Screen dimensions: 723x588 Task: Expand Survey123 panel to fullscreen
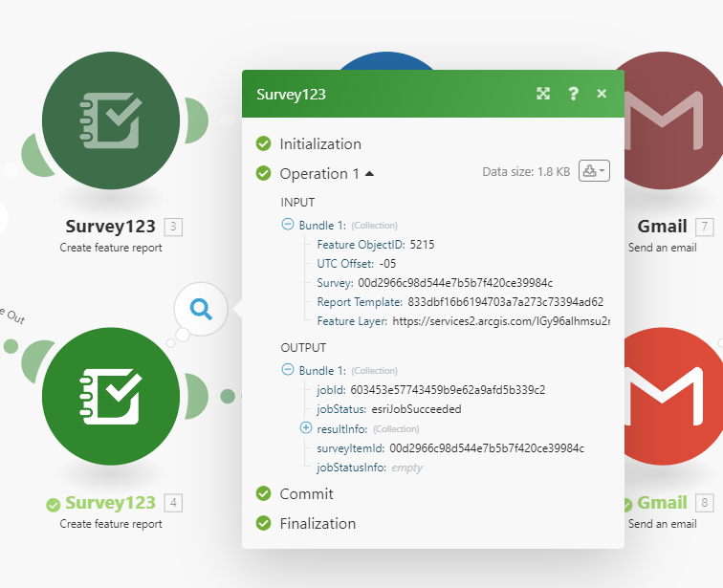coord(543,94)
